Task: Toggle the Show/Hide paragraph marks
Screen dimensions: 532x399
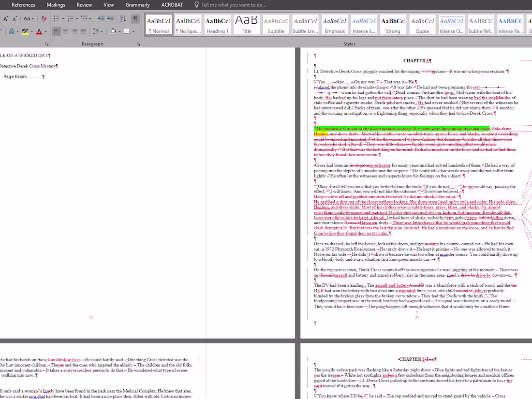Action: (134, 18)
